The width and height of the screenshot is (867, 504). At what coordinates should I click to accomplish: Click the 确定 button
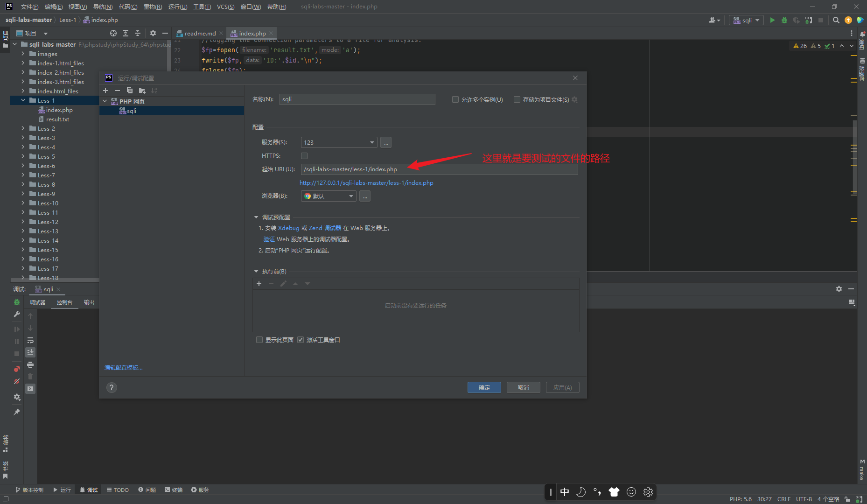click(x=484, y=387)
